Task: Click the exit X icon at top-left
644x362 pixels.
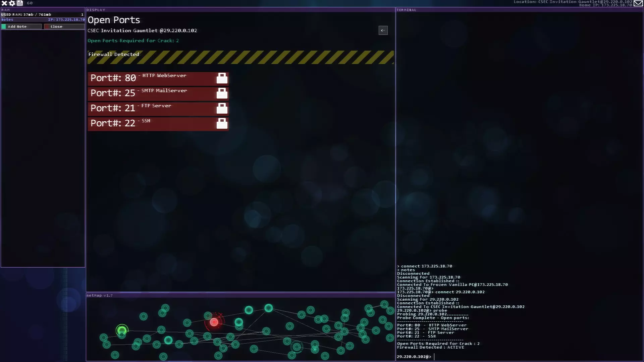Action: tap(4, 3)
